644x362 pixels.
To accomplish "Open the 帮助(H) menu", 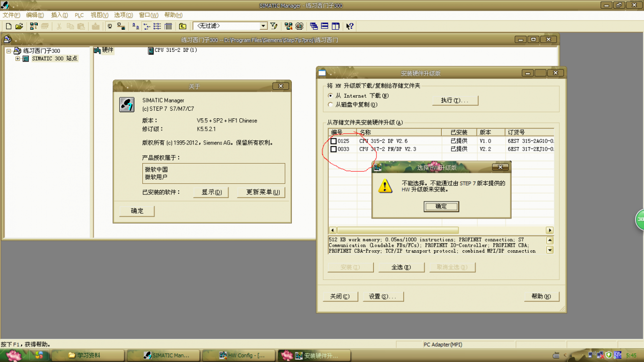I will coord(174,15).
